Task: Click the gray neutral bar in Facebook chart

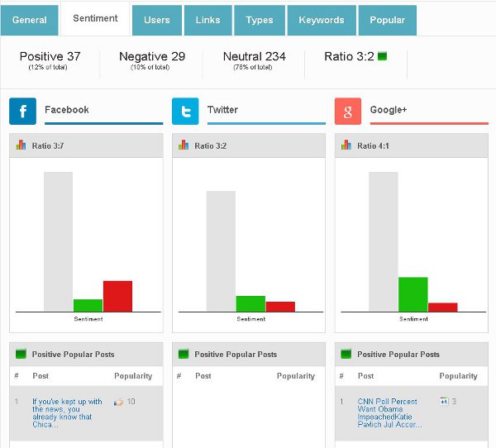Action: point(58,241)
